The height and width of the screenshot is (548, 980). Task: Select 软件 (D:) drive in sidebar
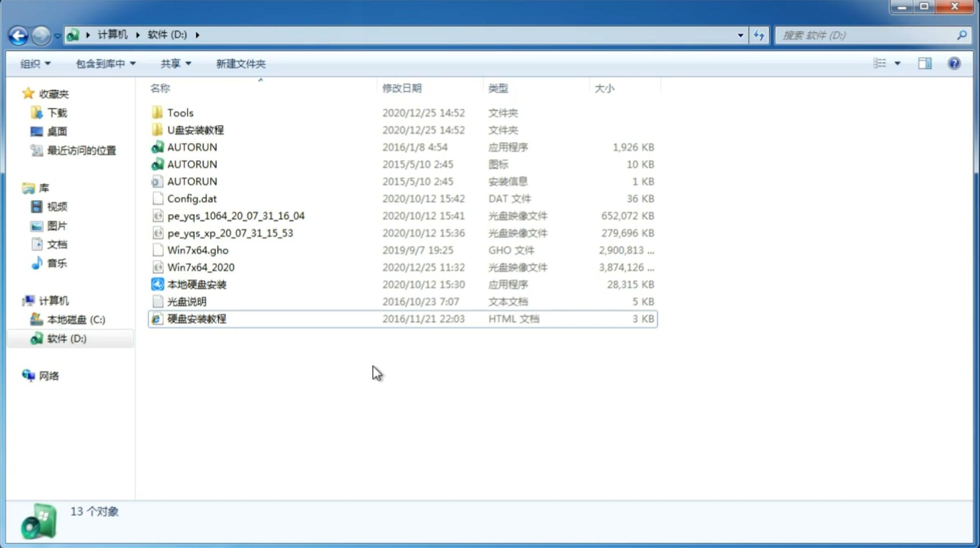(x=66, y=338)
